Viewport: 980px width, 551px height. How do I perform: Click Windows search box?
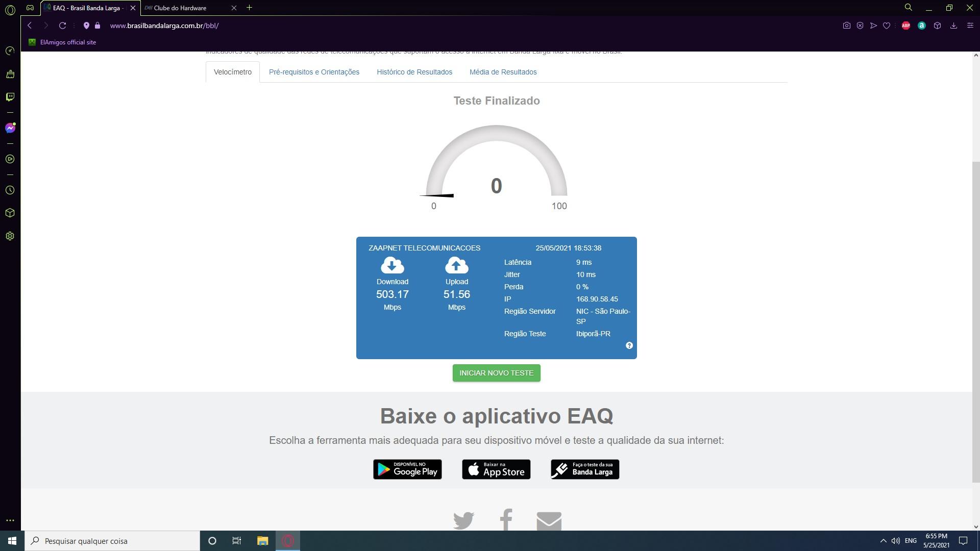click(x=112, y=541)
